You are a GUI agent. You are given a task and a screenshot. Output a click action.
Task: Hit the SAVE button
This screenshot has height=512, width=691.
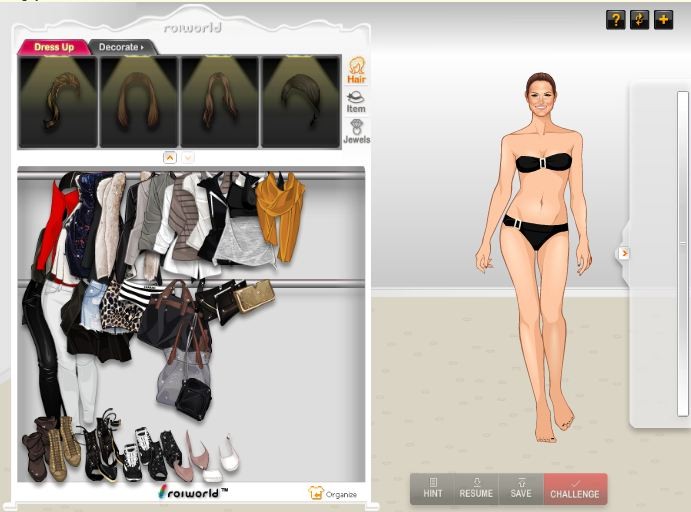521,488
